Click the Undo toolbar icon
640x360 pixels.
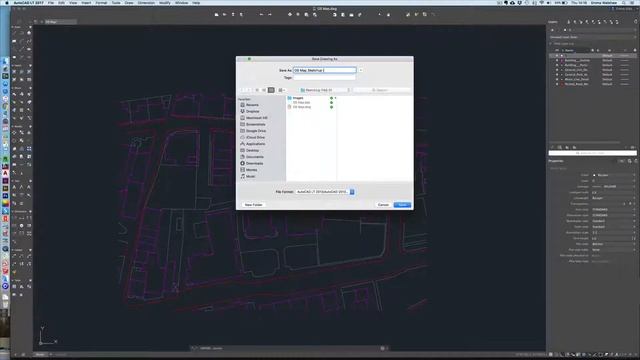(x=261, y=15)
